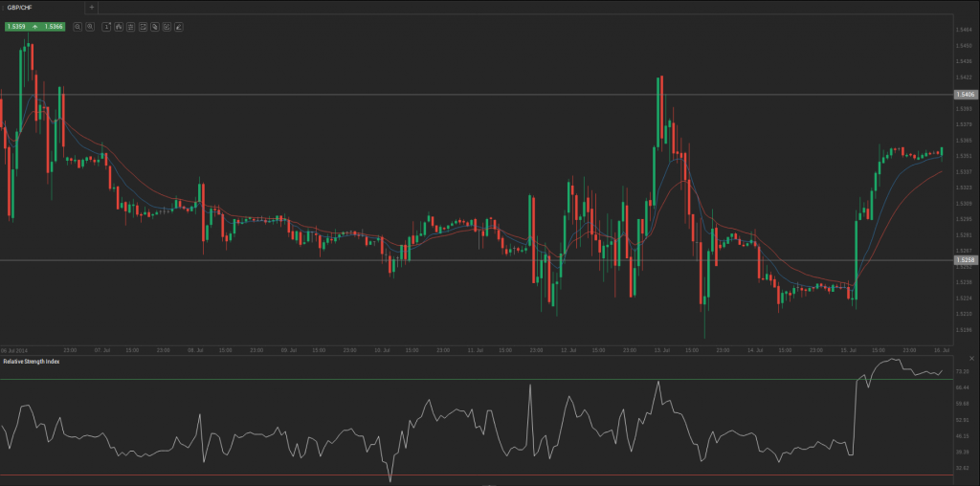The height and width of the screenshot is (486, 980).
Task: Click the zoom in magnifier icon
Action: (x=90, y=27)
